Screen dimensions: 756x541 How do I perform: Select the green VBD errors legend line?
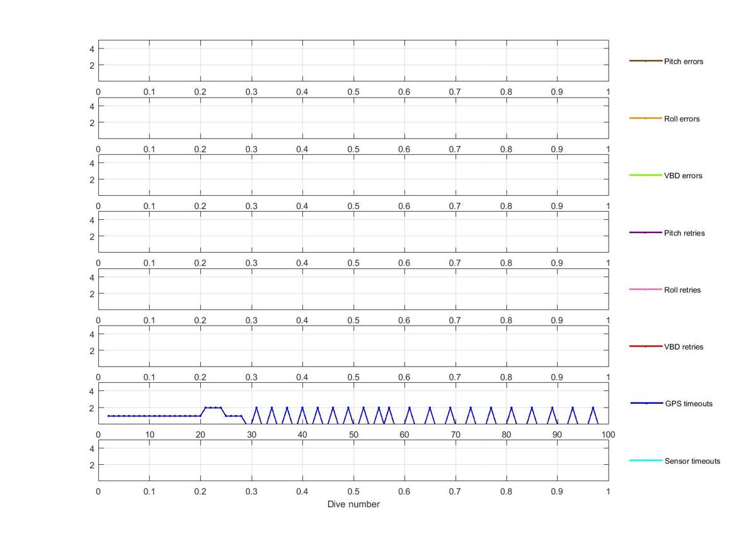(646, 175)
